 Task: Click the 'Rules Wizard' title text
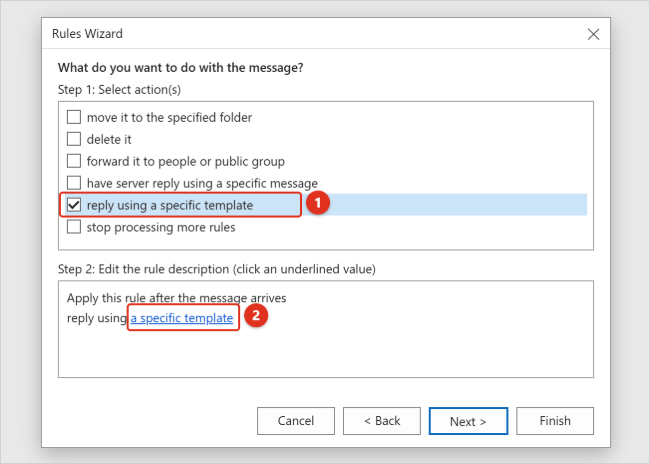pos(87,34)
